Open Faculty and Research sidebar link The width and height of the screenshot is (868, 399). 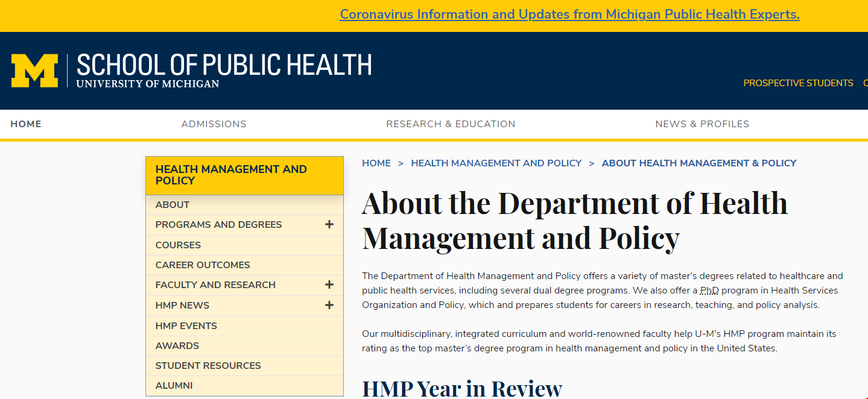[215, 285]
